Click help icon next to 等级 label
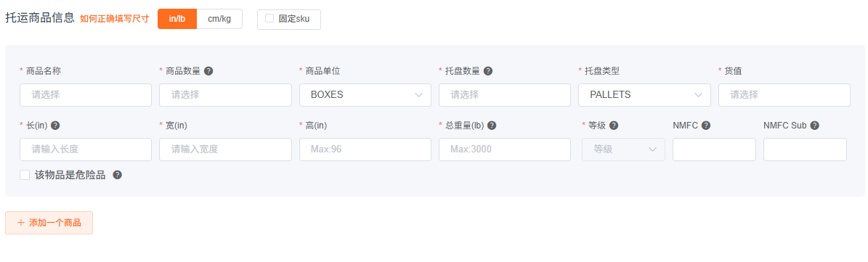The height and width of the screenshot is (262, 868). 614,126
